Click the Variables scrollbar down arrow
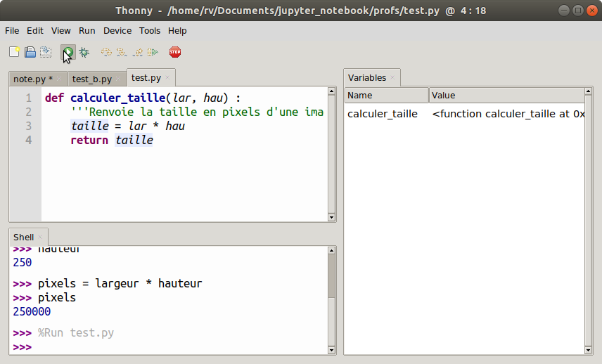The height and width of the screenshot is (364, 602). tap(588, 350)
